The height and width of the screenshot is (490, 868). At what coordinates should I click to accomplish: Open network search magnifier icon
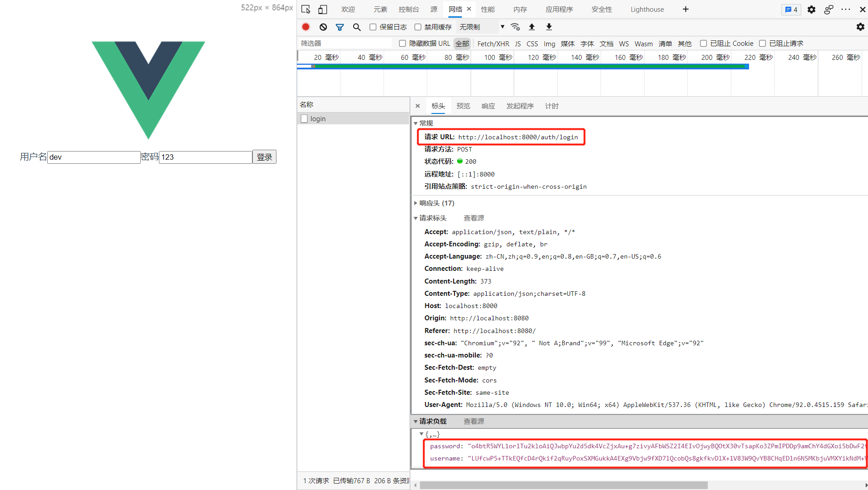pos(357,27)
